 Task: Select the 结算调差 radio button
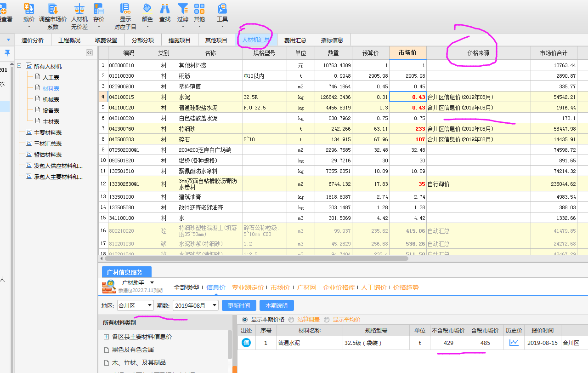[291, 319]
